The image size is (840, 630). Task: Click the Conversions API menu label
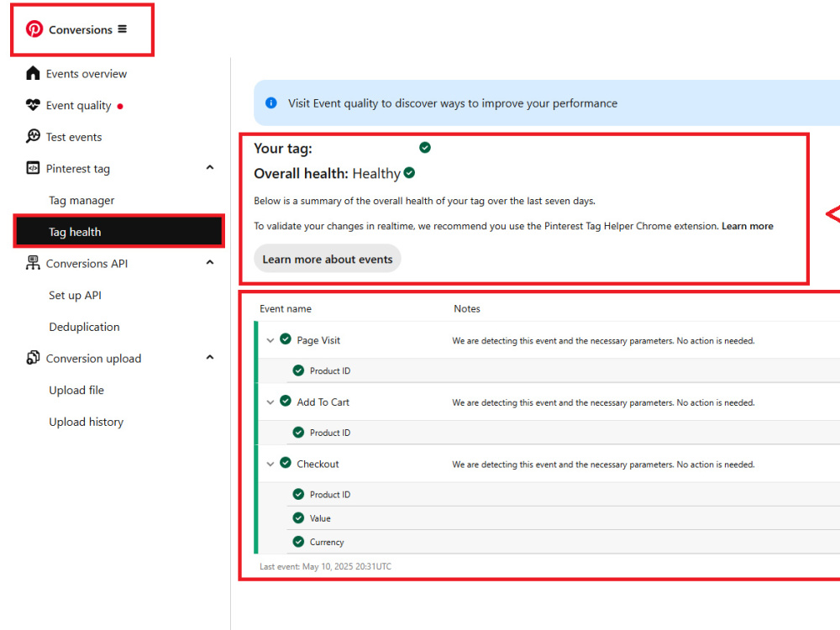point(87,264)
